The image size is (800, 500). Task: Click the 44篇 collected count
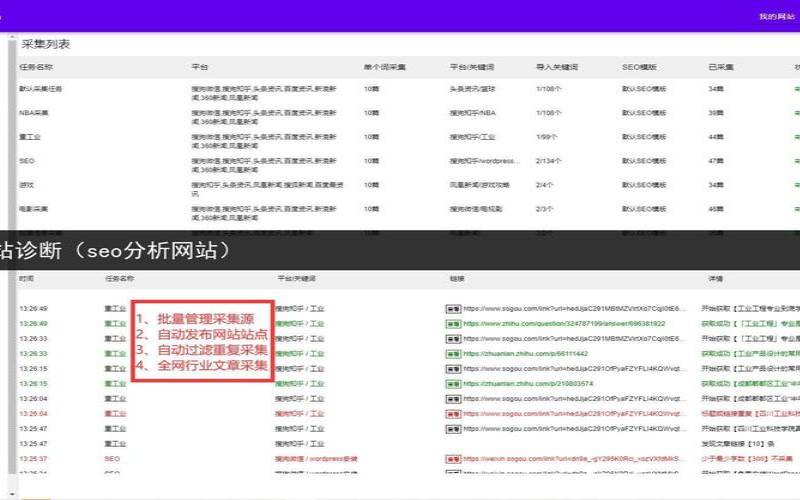tap(716, 137)
